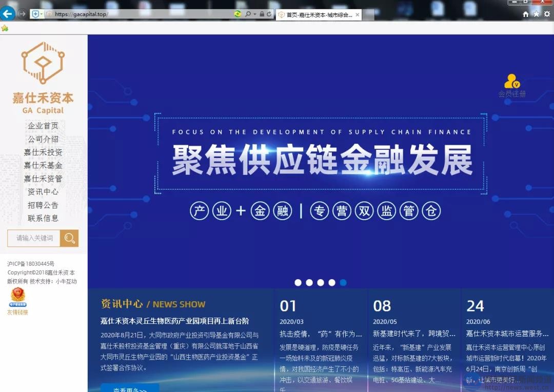
Task: Open the browser Tools gear icon
Action: coord(547,14)
